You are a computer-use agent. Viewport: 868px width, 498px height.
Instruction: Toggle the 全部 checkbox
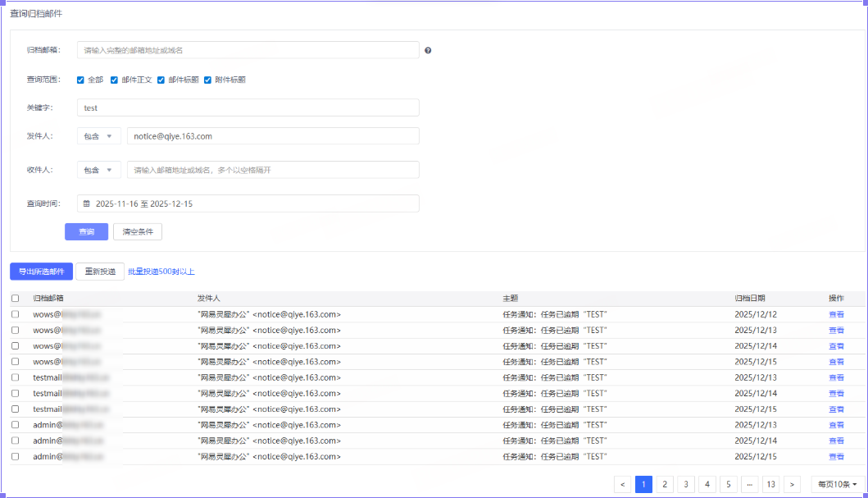coord(80,80)
